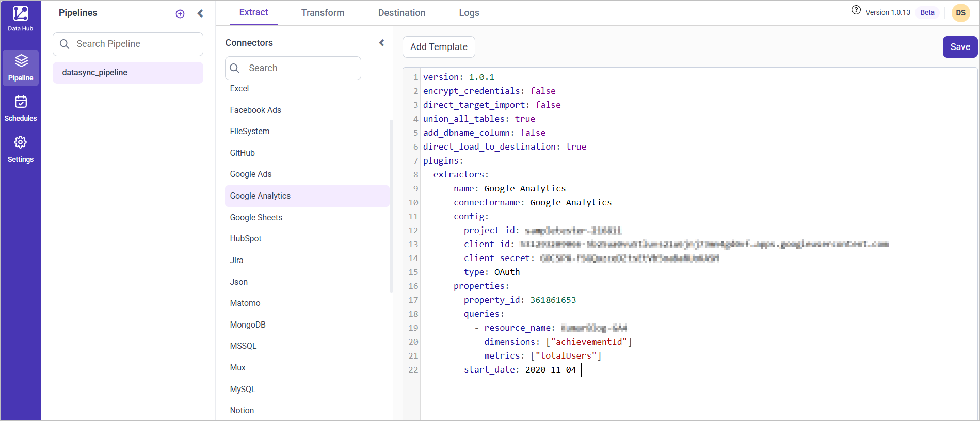The width and height of the screenshot is (980, 421).
Task: Click the connectors Search magnifier icon
Action: coord(235,68)
